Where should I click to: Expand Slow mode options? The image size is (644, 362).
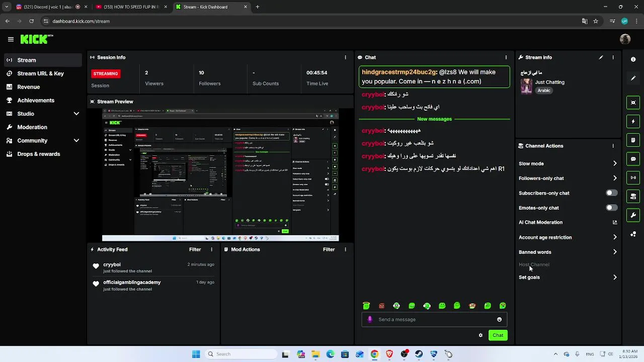(615, 163)
